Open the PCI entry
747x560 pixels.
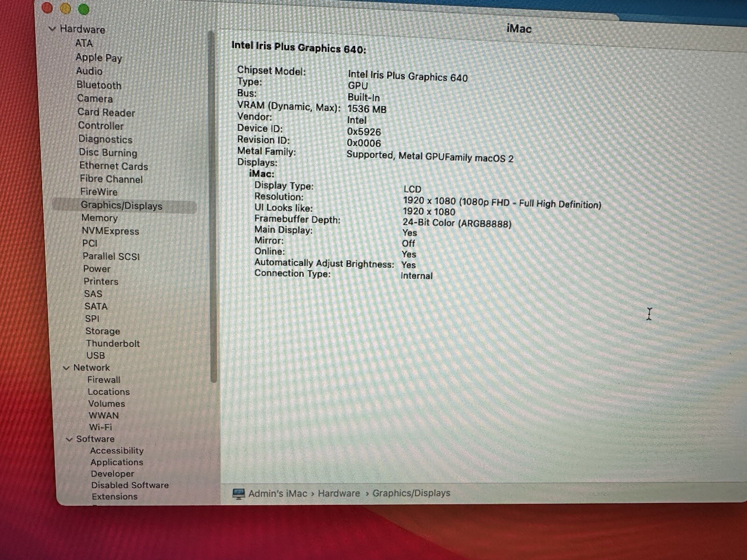click(90, 243)
